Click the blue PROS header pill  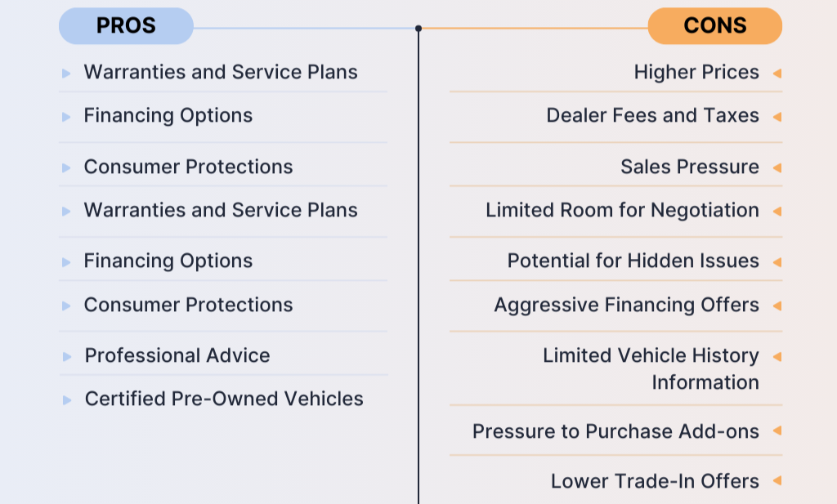pyautogui.click(x=126, y=26)
